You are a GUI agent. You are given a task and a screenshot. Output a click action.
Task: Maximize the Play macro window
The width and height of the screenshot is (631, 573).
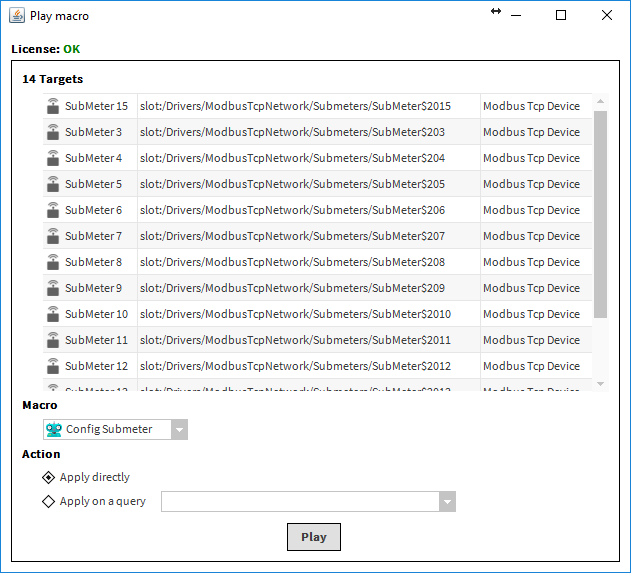pos(561,15)
